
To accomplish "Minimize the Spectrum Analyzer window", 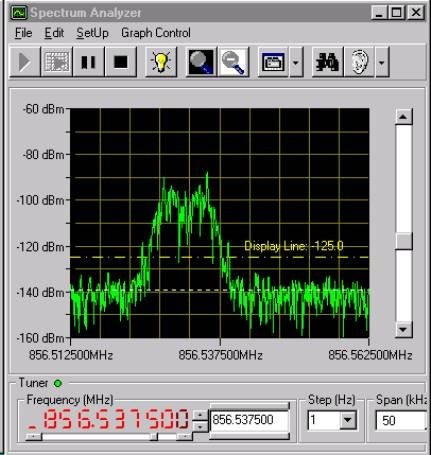I will click(379, 13).
